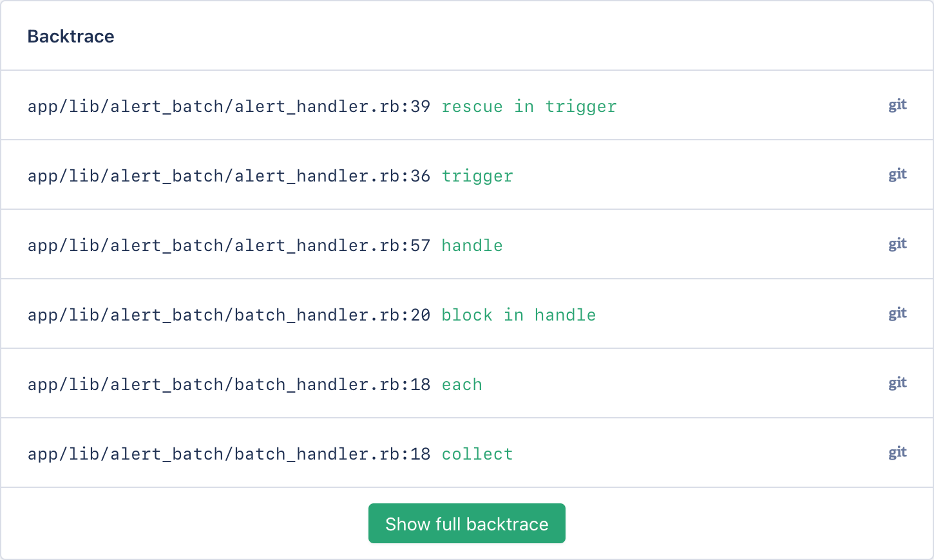Click the Backtrace panel heading
Image resolution: width=934 pixels, height=560 pixels.
(x=71, y=36)
